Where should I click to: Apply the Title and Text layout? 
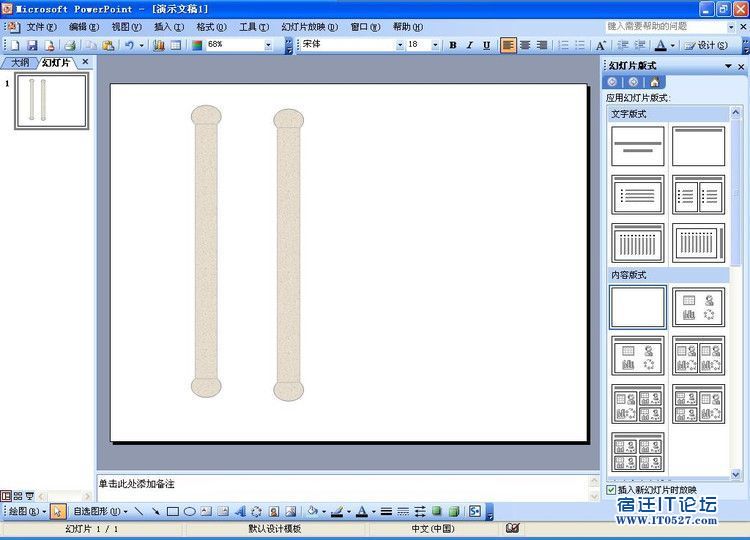point(638,194)
